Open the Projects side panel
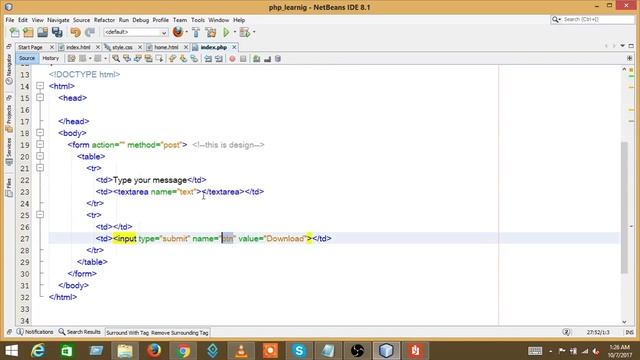The height and width of the screenshot is (360, 640). (9, 118)
